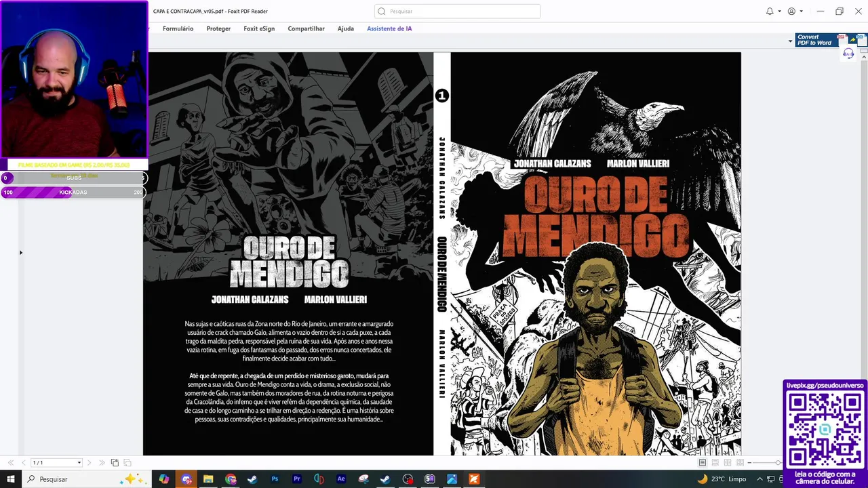868x488 pixels.
Task: Open Premiere Pro from the taskbar
Action: click(x=297, y=479)
